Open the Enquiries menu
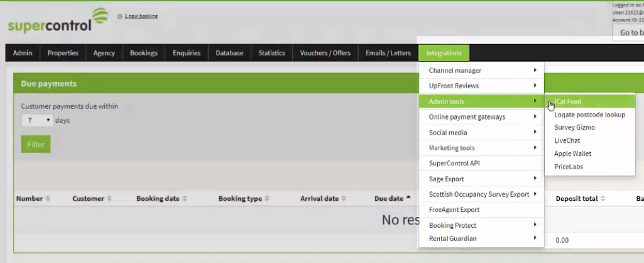The width and height of the screenshot is (644, 263). [187, 53]
